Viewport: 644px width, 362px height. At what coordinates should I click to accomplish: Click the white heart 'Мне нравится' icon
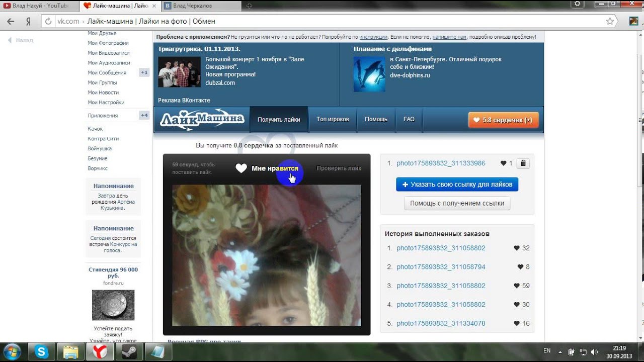click(242, 168)
